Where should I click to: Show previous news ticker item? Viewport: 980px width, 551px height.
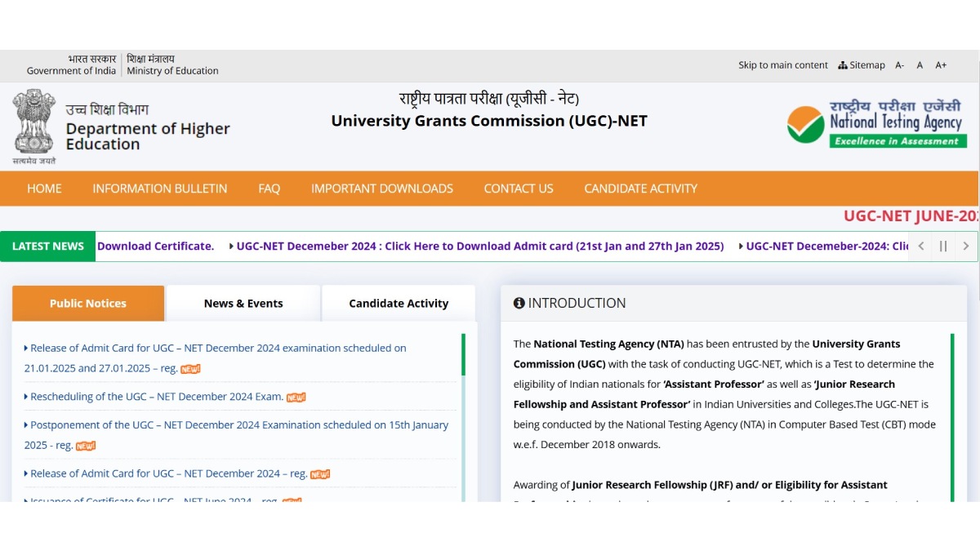coord(921,246)
